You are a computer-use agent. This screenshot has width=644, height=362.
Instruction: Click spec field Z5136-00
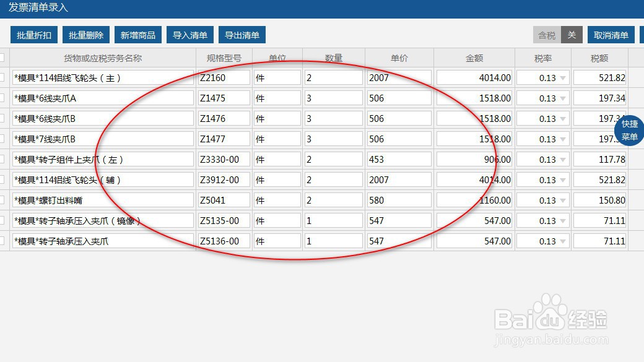pyautogui.click(x=224, y=241)
